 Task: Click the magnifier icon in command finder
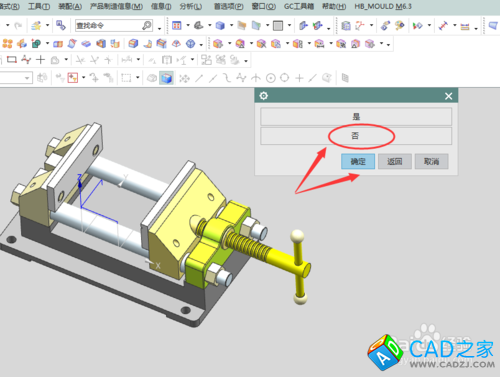(x=147, y=25)
